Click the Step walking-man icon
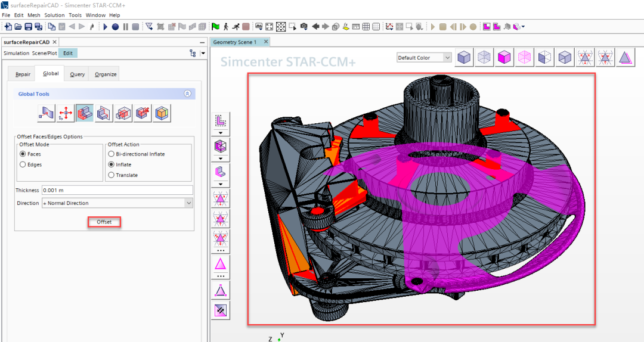 pyautogui.click(x=226, y=27)
